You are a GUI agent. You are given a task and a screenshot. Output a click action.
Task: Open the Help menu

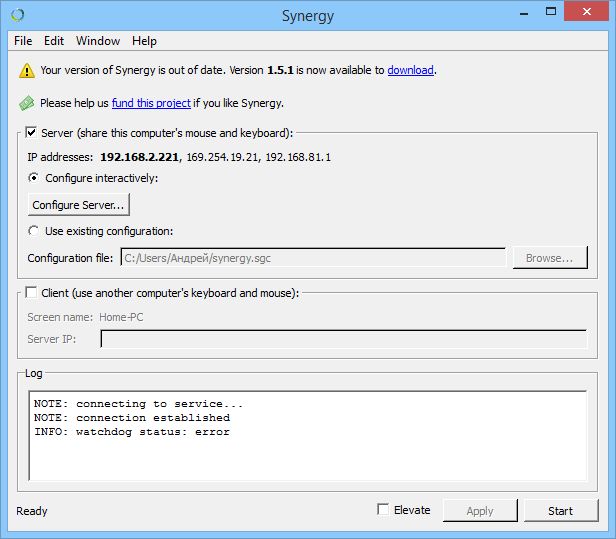[144, 41]
